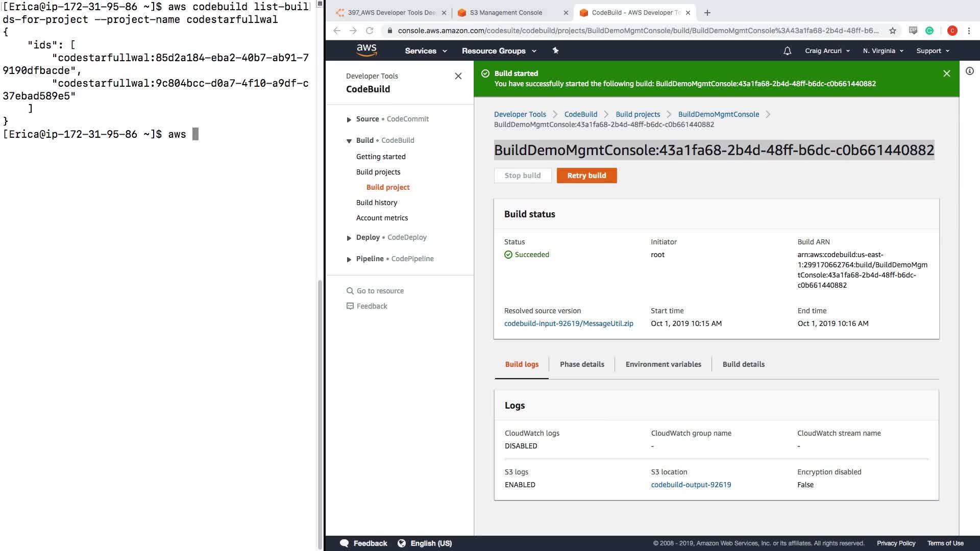Open the codebuild-output-92619 S3 link
980x551 pixels.
point(691,485)
